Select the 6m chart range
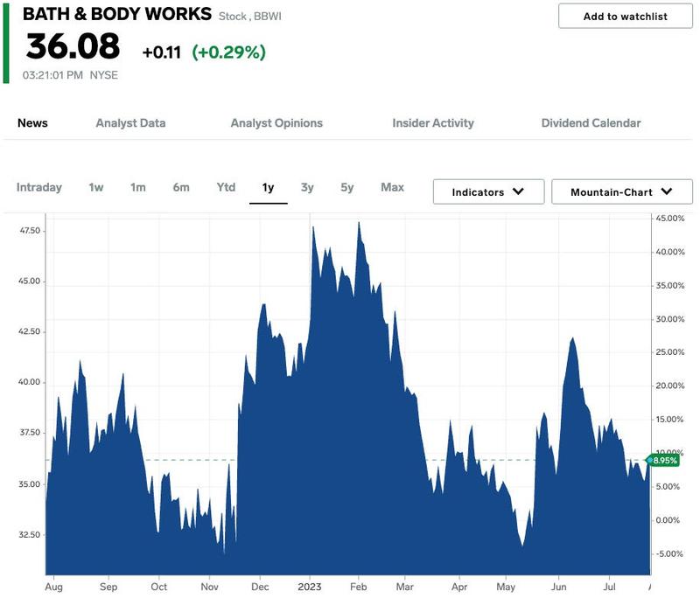Viewport: 700px width, 598px height. pyautogui.click(x=181, y=187)
